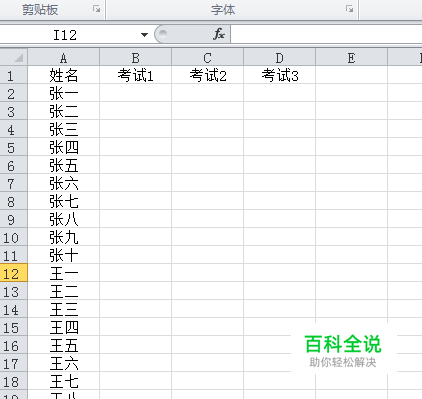Click the cell containing 王五
422x399 pixels.
pos(63,345)
